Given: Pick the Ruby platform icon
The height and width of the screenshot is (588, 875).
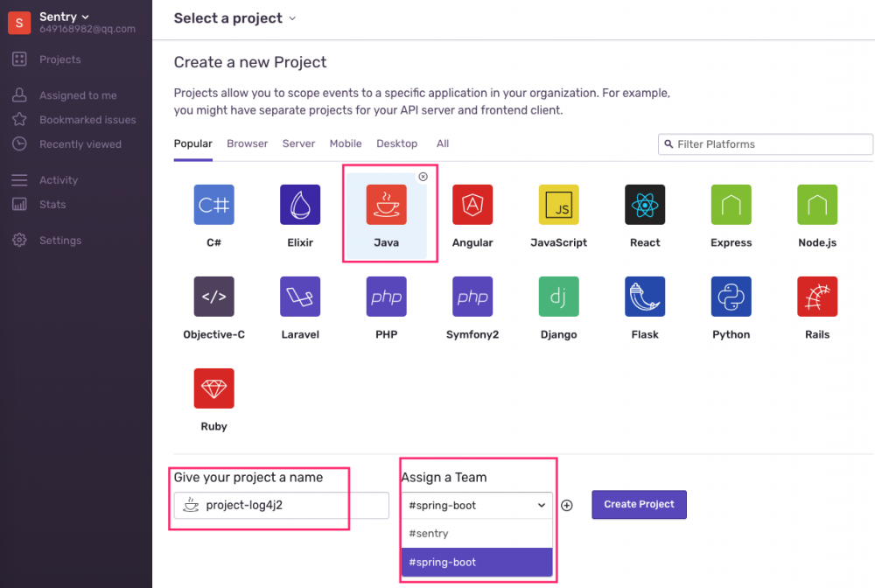Looking at the screenshot, I should click(213, 388).
